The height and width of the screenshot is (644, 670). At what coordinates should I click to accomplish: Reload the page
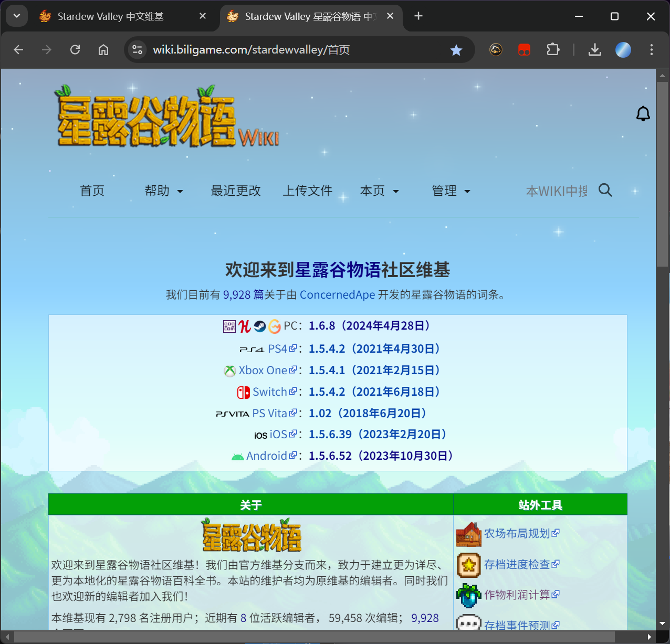pos(75,50)
